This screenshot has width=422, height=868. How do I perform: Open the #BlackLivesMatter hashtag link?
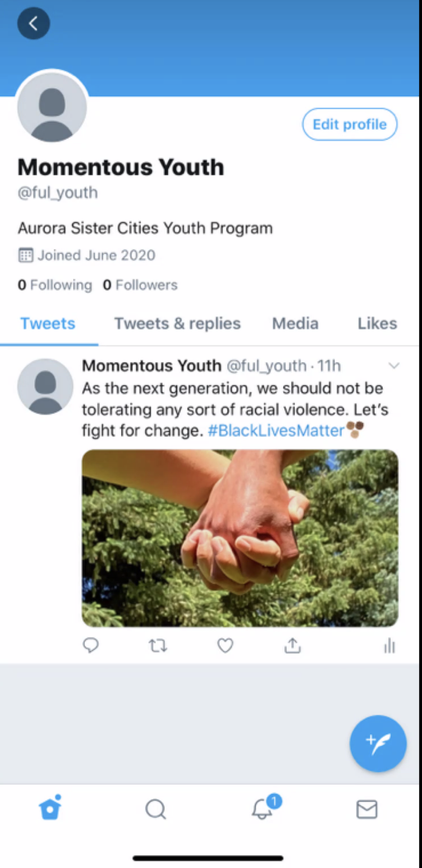[x=276, y=431]
